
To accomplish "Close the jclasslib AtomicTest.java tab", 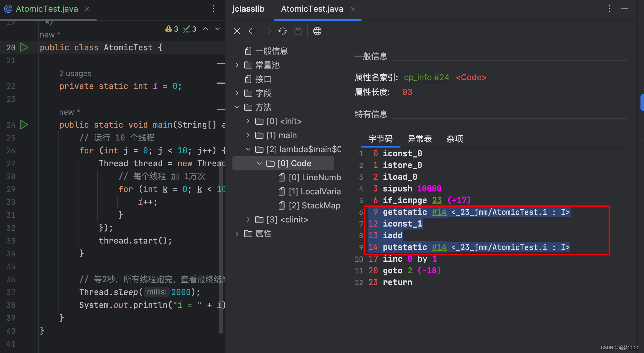I will point(353,9).
